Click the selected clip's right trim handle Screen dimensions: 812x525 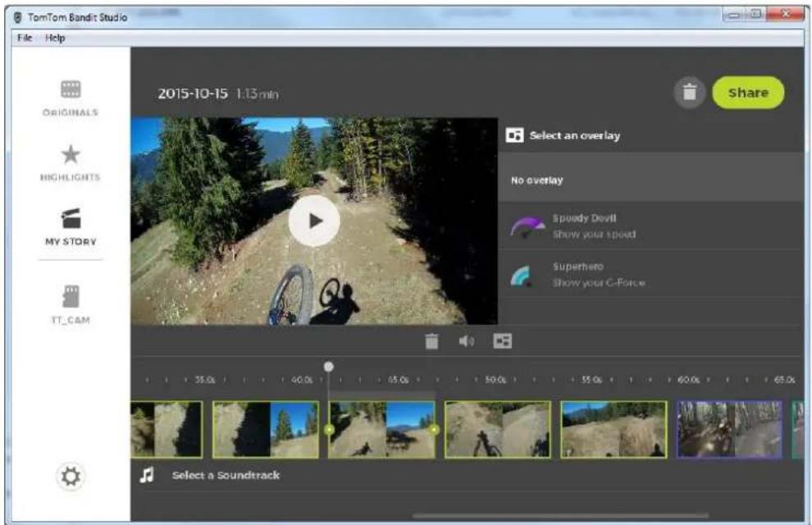coord(434,430)
